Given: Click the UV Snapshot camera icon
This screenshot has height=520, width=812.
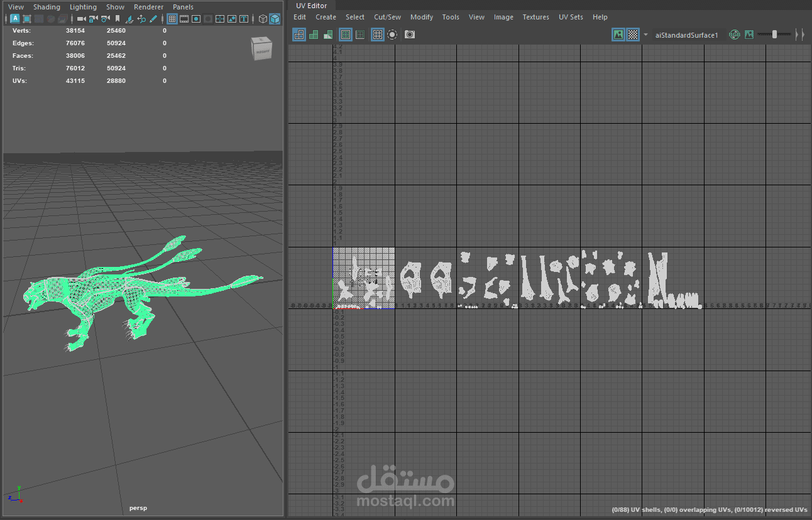Looking at the screenshot, I should click(x=409, y=35).
